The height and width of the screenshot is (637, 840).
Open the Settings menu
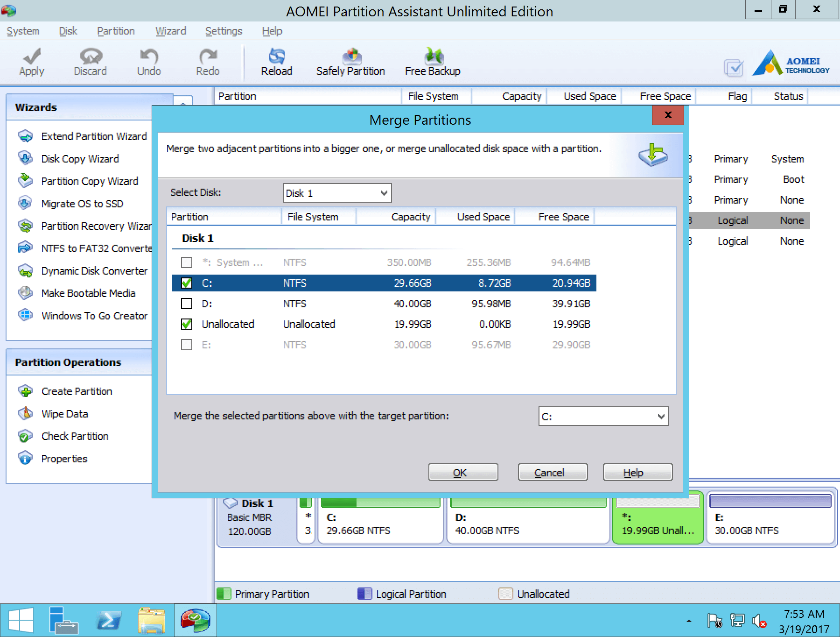click(224, 31)
